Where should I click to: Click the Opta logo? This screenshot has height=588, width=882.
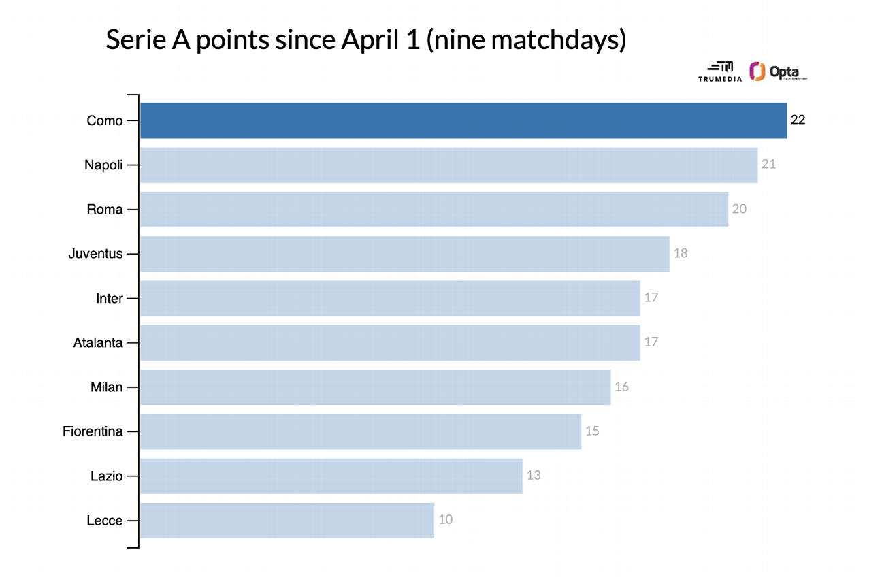point(778,71)
